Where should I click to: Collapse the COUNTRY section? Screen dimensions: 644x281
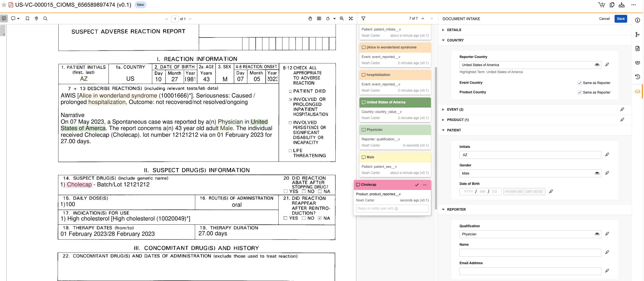point(443,40)
